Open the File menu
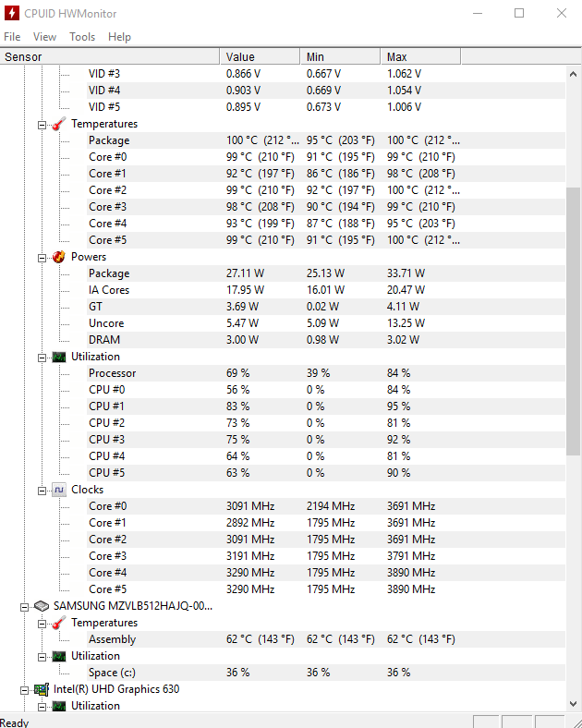The width and height of the screenshot is (582, 728). 12,37
